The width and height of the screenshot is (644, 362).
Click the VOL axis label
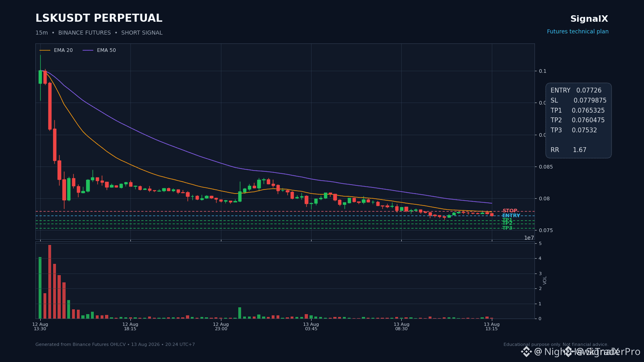545,280
